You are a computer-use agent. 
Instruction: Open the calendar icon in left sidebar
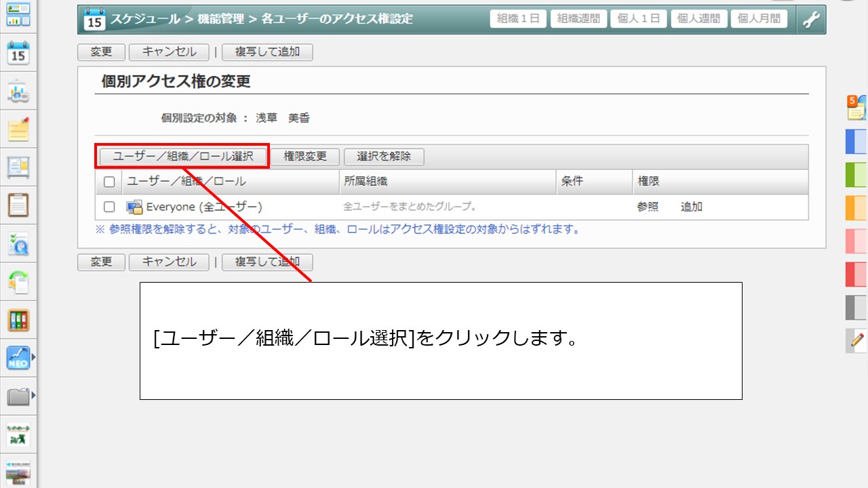pos(18,53)
